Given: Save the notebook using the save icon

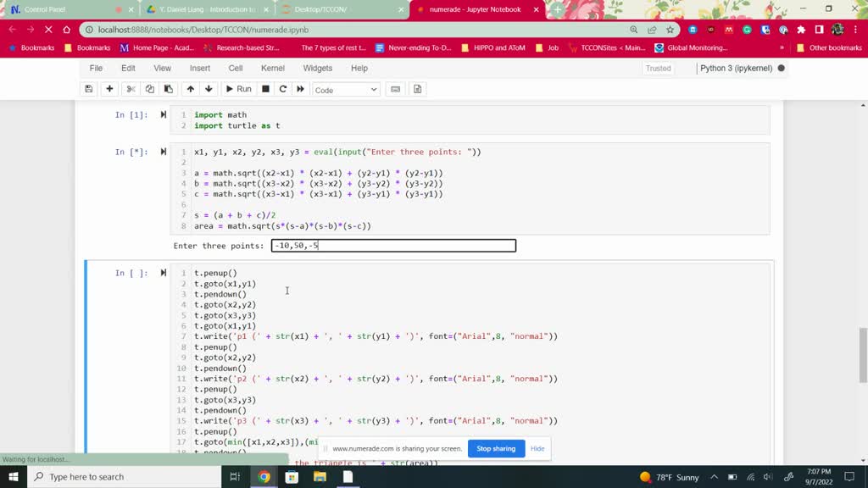Looking at the screenshot, I should [89, 89].
